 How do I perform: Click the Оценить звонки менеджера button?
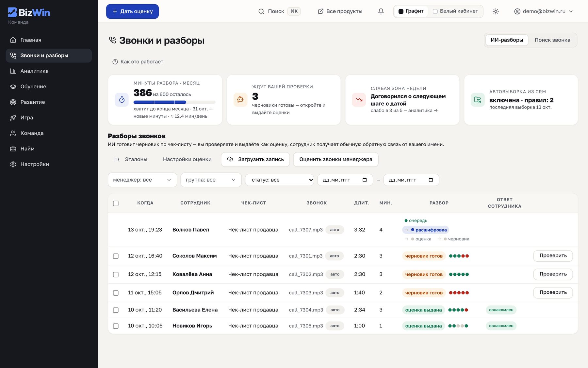pos(336,159)
